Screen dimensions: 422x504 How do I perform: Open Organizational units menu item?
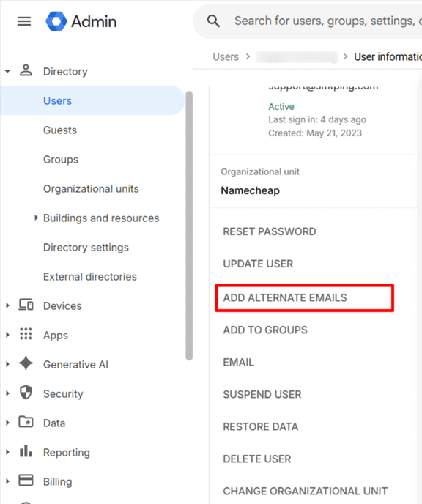pyautogui.click(x=91, y=189)
